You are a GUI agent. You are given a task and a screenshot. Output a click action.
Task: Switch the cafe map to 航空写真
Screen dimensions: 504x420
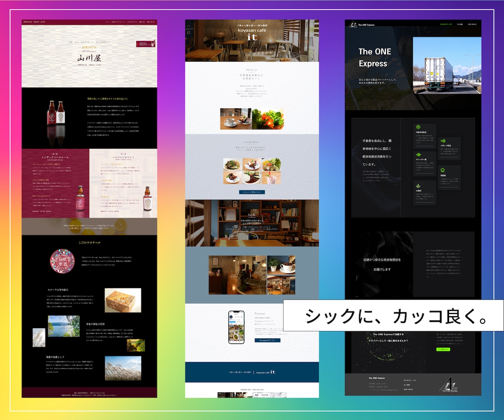(265, 395)
